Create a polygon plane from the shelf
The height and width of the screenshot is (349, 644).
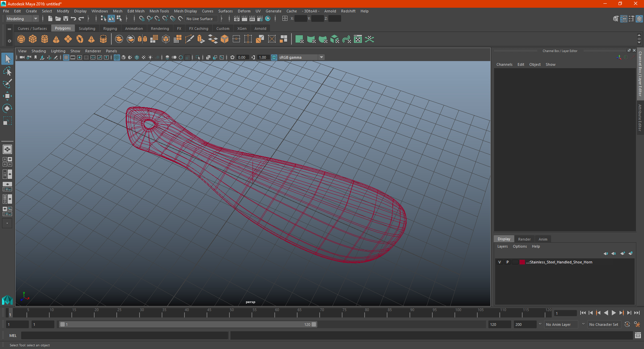[x=68, y=39]
